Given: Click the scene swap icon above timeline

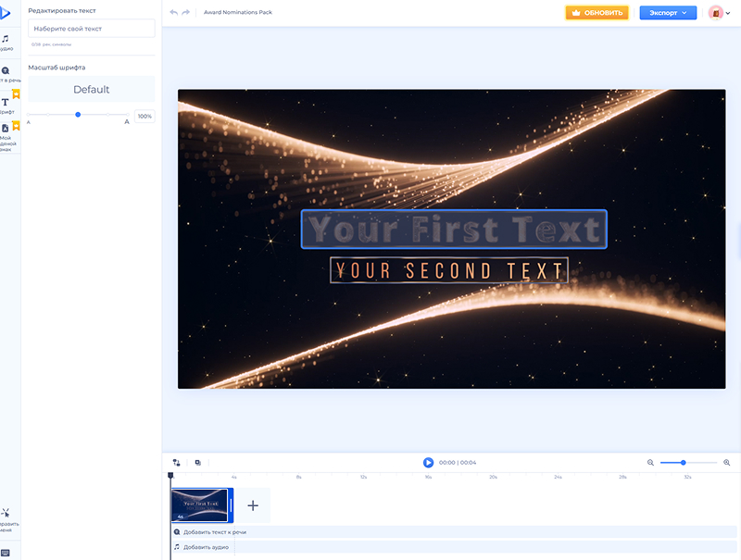Looking at the screenshot, I should point(176,462).
